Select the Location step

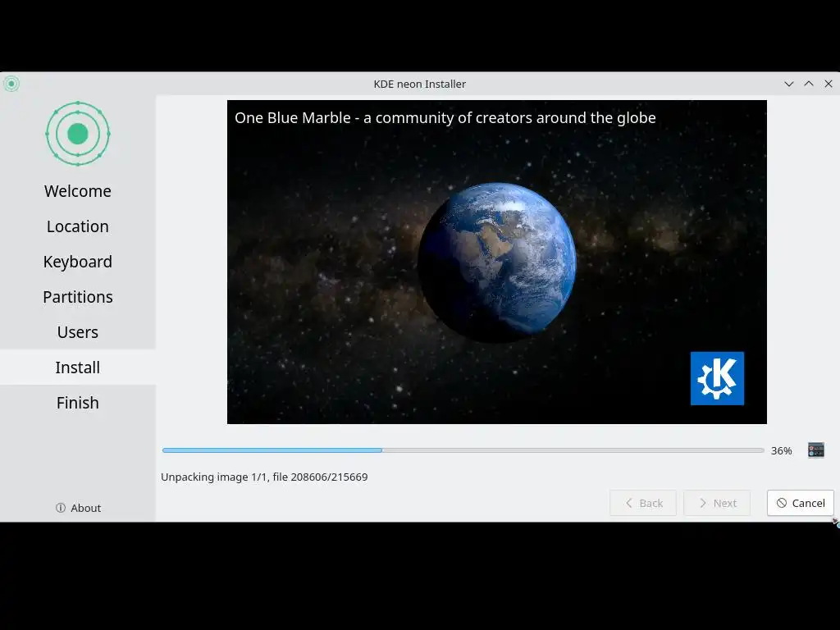click(x=78, y=226)
